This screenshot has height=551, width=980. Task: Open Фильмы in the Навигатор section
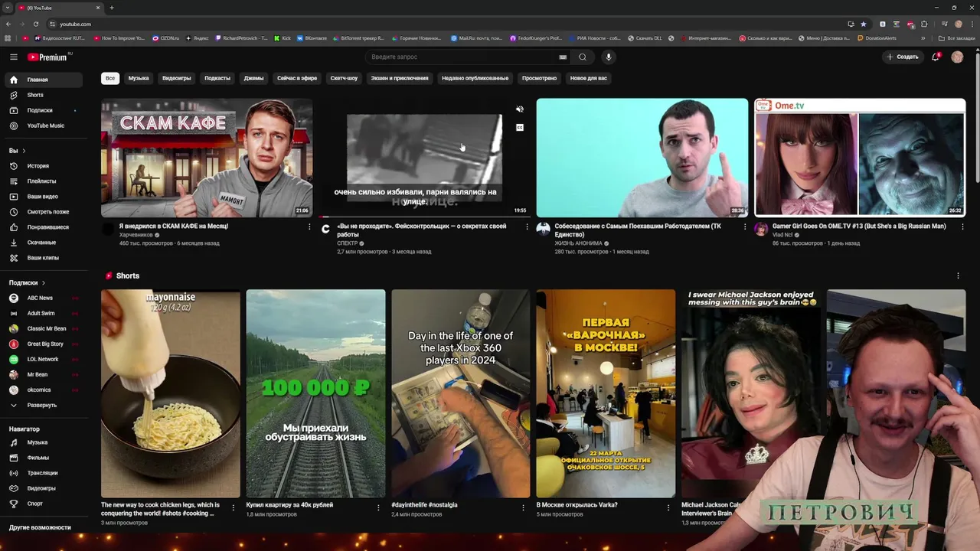point(44,458)
